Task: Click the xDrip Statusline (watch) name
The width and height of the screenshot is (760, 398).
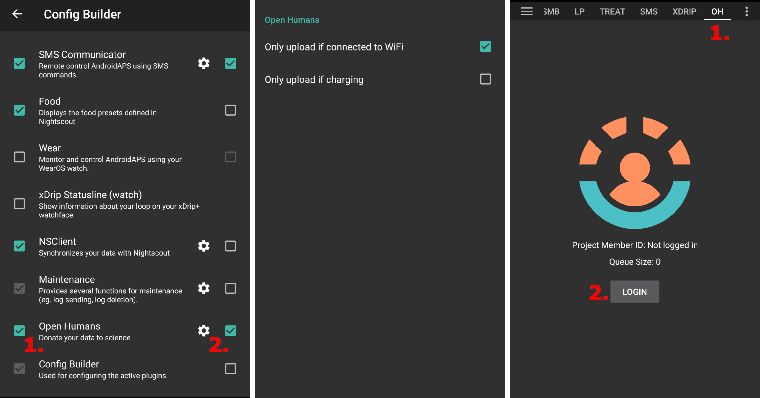Action: point(90,194)
